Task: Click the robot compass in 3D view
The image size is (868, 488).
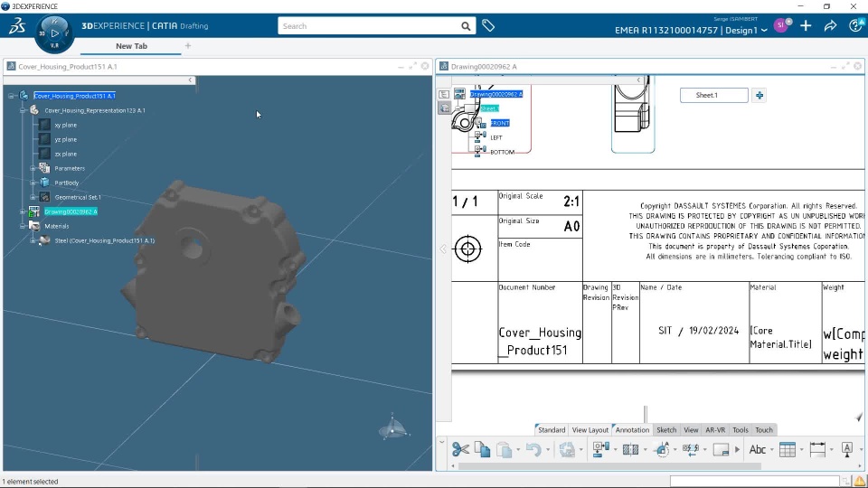Action: click(x=393, y=427)
